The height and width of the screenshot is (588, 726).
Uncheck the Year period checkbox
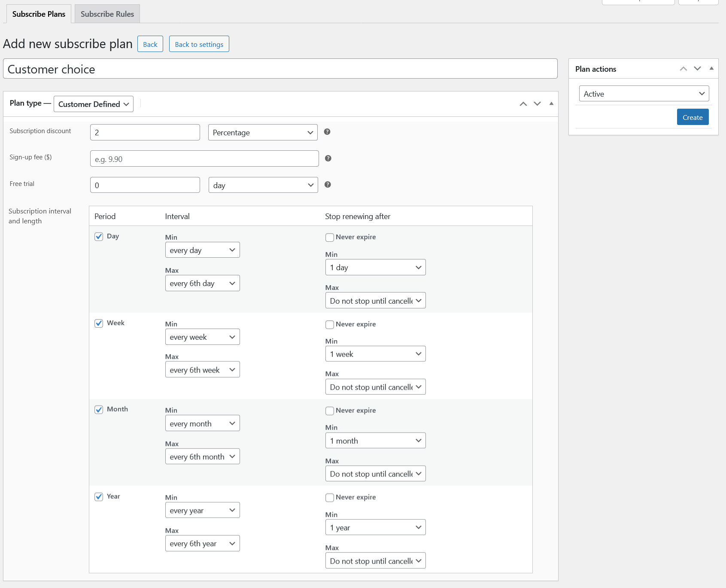pyautogui.click(x=99, y=497)
